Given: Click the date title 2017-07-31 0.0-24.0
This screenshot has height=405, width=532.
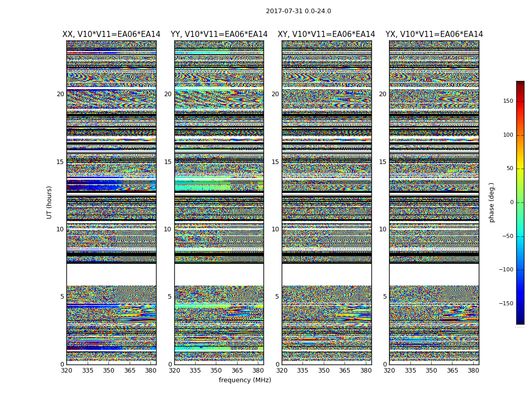Looking at the screenshot, I should (x=298, y=11).
